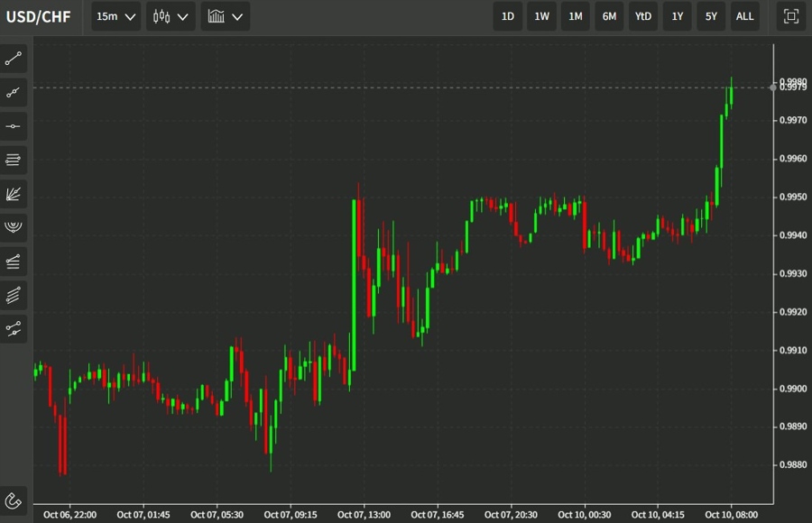The width and height of the screenshot is (812, 523).
Task: Select the pitchfork drawing tool
Action: (14, 329)
